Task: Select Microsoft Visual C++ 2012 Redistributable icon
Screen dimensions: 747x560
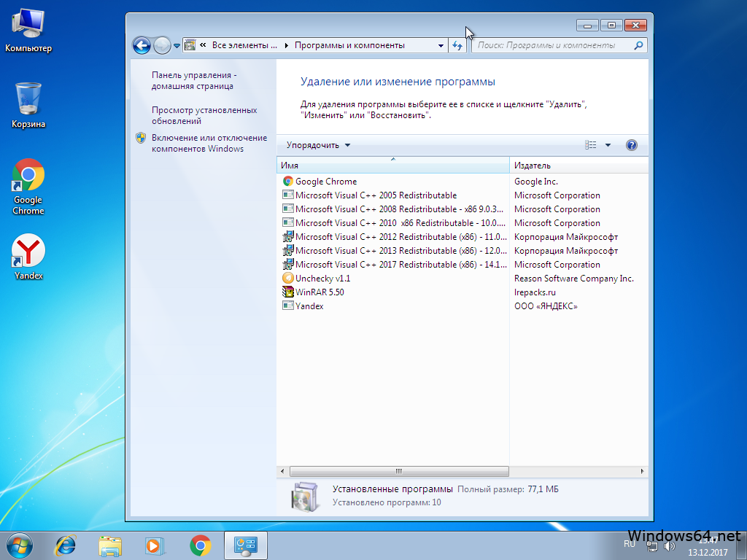Action: tap(287, 237)
